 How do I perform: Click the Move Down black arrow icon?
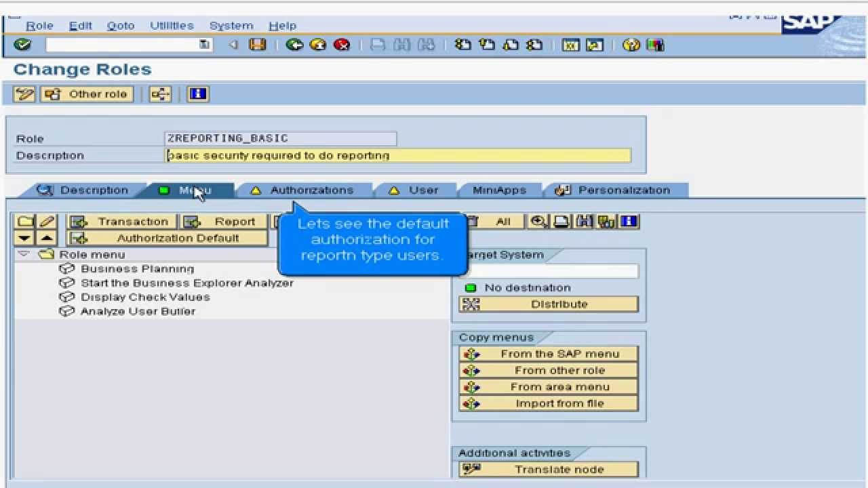(25, 238)
